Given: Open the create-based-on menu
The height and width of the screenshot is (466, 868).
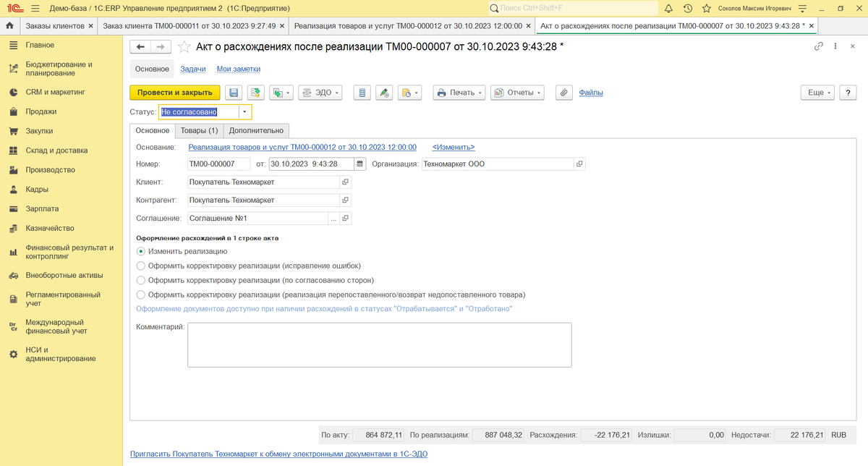Looking at the screenshot, I should coord(281,93).
